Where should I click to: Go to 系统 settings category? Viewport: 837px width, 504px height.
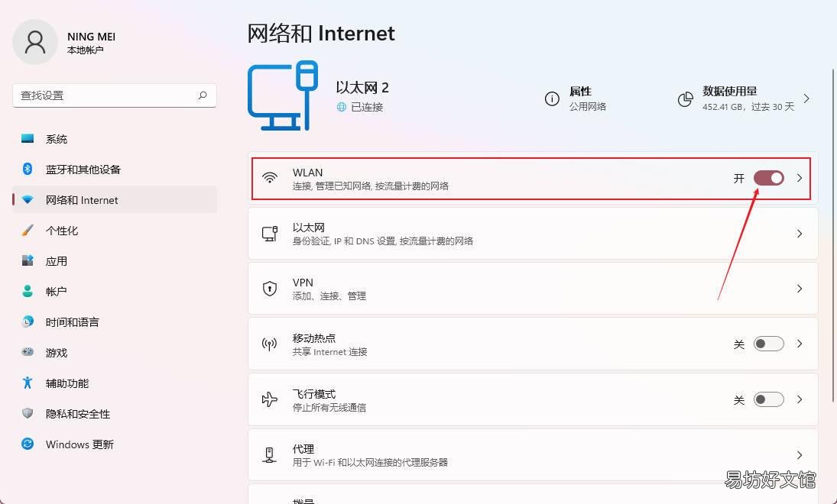coord(115,139)
